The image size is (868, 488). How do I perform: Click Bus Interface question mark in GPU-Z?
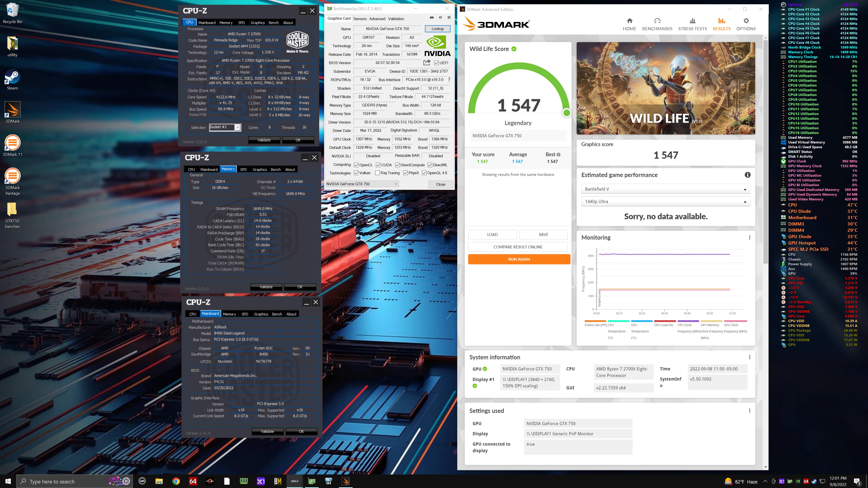(449, 80)
